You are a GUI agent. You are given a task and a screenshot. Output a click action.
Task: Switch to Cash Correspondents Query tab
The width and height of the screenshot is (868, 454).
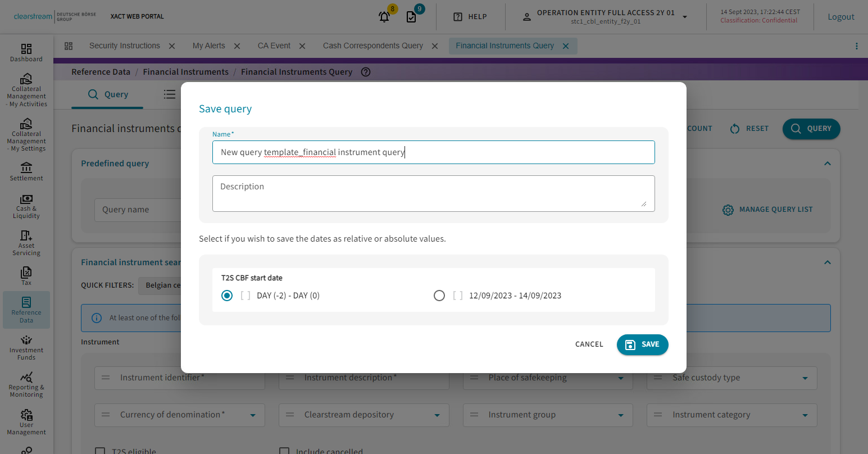[x=372, y=46]
